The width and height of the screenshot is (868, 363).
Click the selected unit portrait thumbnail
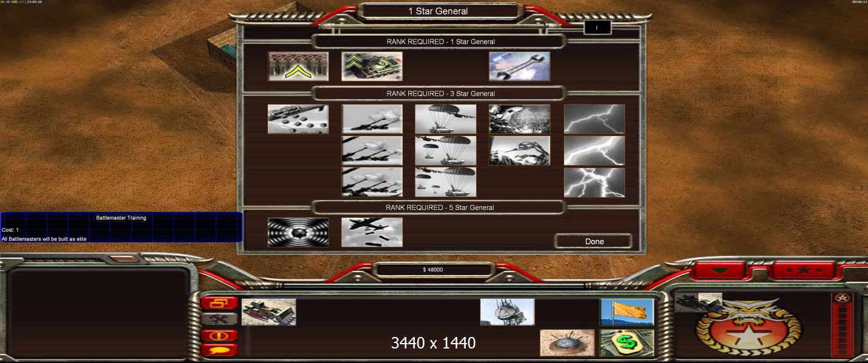click(698, 302)
